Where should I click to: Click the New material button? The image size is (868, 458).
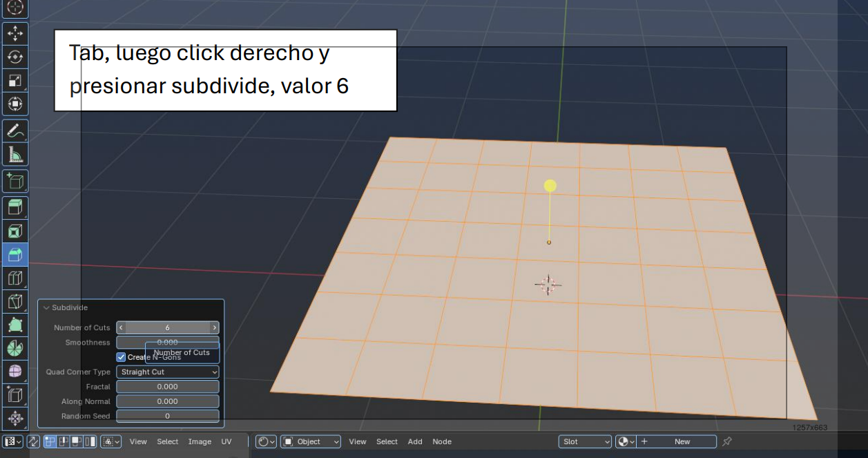[677, 441]
